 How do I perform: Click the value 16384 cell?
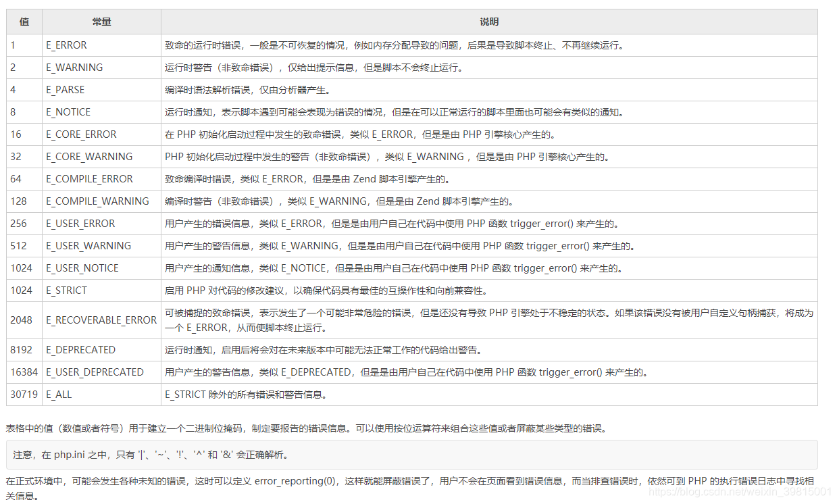point(22,372)
